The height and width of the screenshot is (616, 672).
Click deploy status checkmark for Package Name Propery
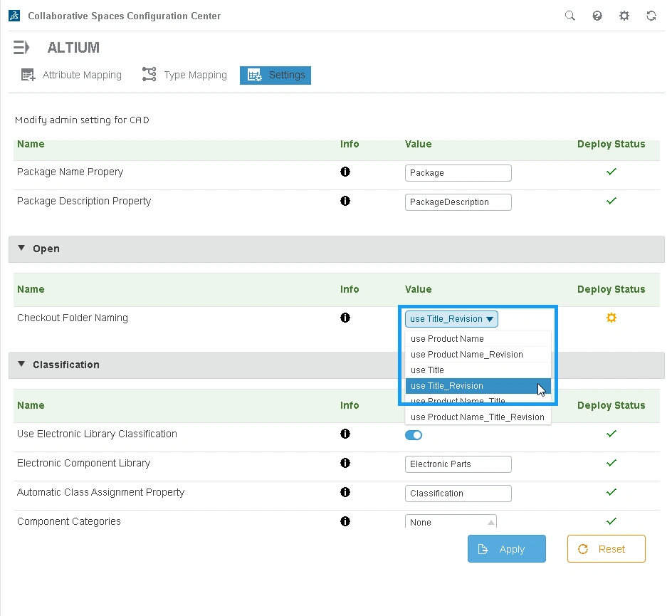[611, 172]
